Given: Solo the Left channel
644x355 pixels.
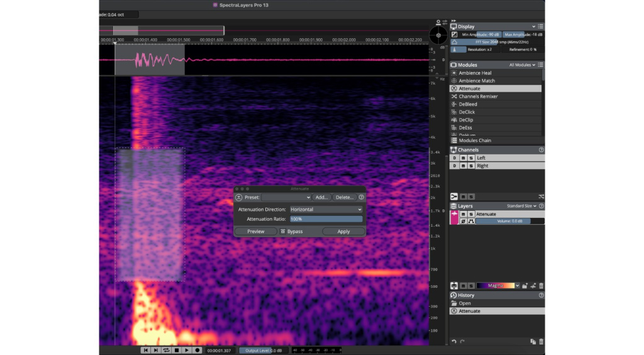Looking at the screenshot, I should 471,158.
